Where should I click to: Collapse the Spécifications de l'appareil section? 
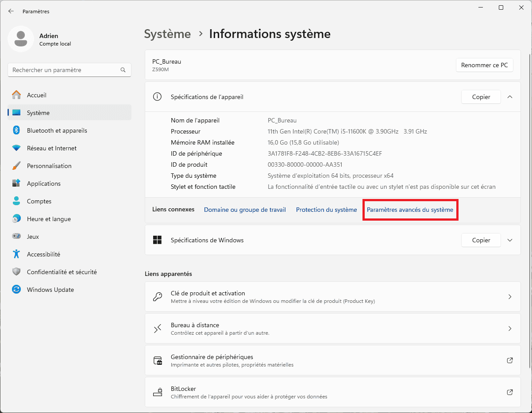[x=510, y=97]
